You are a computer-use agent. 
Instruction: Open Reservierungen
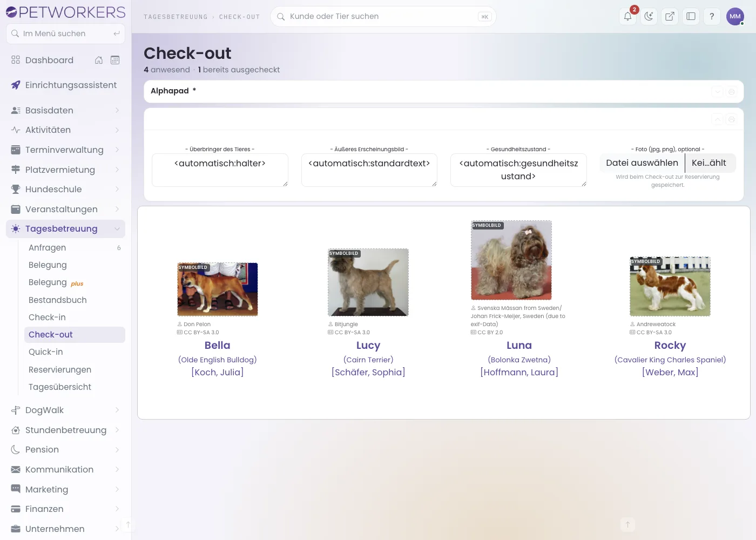[x=75, y=369]
